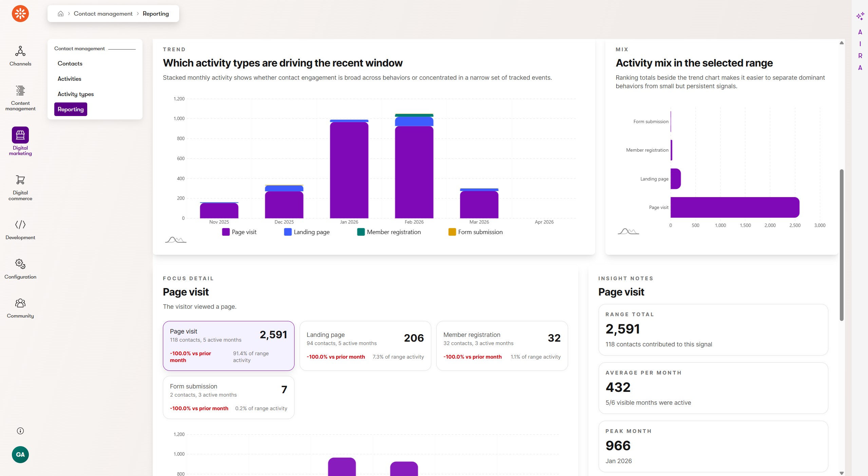
Task: Select the Landing page focus card
Action: coord(365,345)
